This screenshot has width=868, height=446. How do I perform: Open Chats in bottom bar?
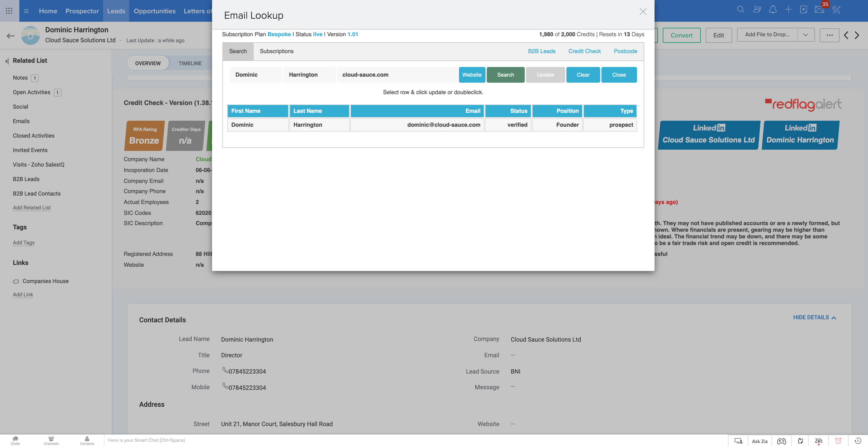click(x=15, y=440)
